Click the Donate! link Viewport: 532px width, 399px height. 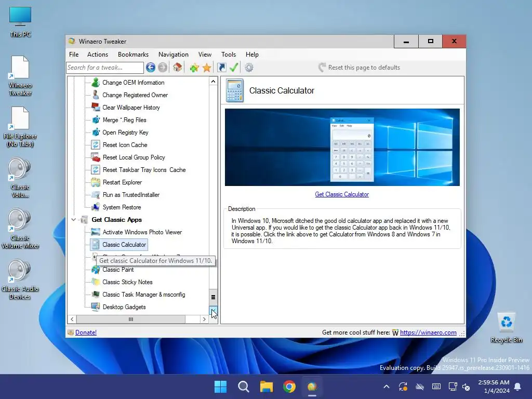(x=86, y=332)
